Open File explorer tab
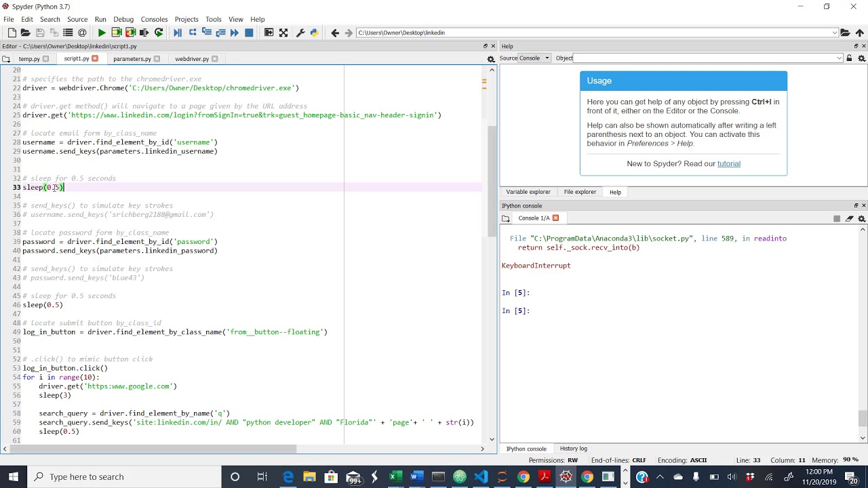This screenshot has height=488, width=868. coord(580,192)
